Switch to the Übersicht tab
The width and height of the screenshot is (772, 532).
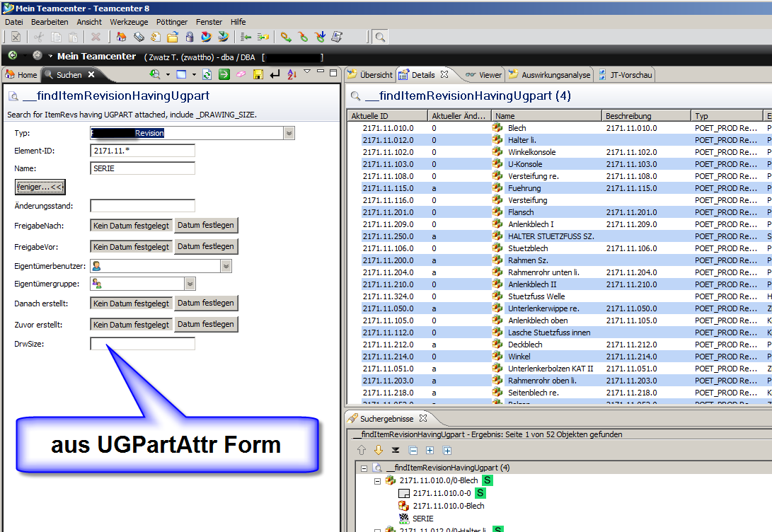pos(370,75)
